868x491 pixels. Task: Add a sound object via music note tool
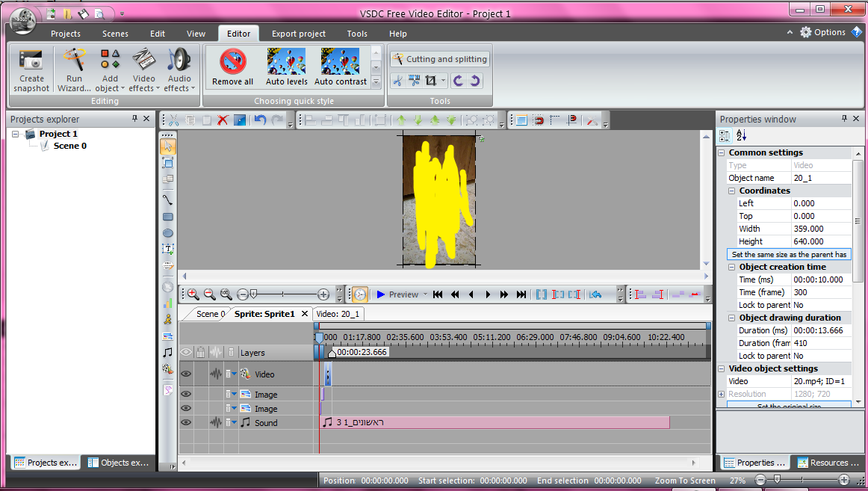[168, 352]
